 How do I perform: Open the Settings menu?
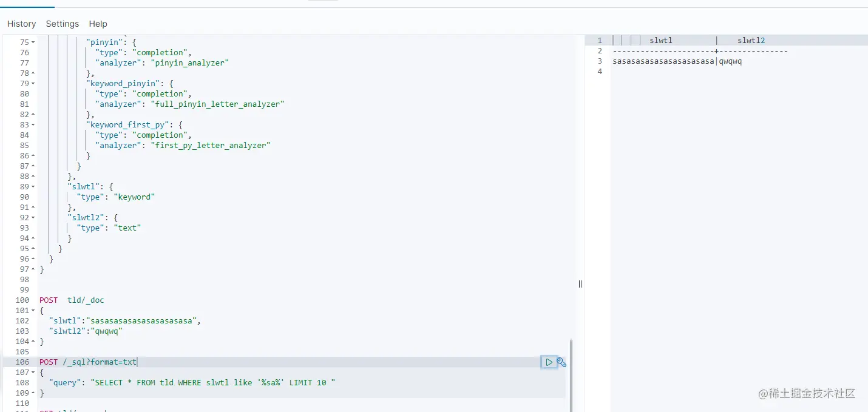point(63,24)
